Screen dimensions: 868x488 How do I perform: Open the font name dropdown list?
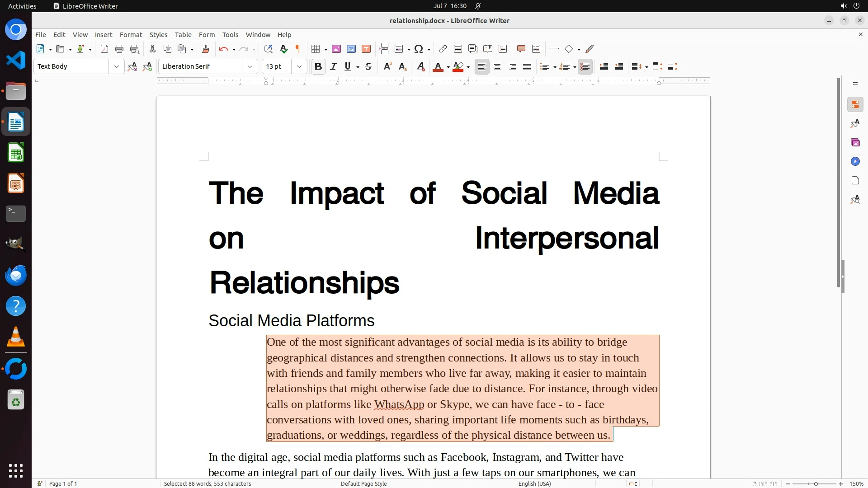click(250, 66)
